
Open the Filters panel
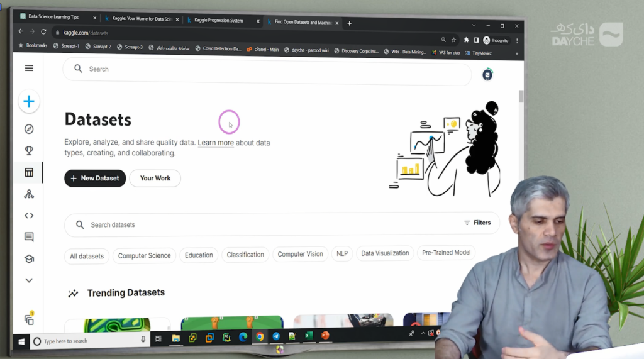coord(477,223)
